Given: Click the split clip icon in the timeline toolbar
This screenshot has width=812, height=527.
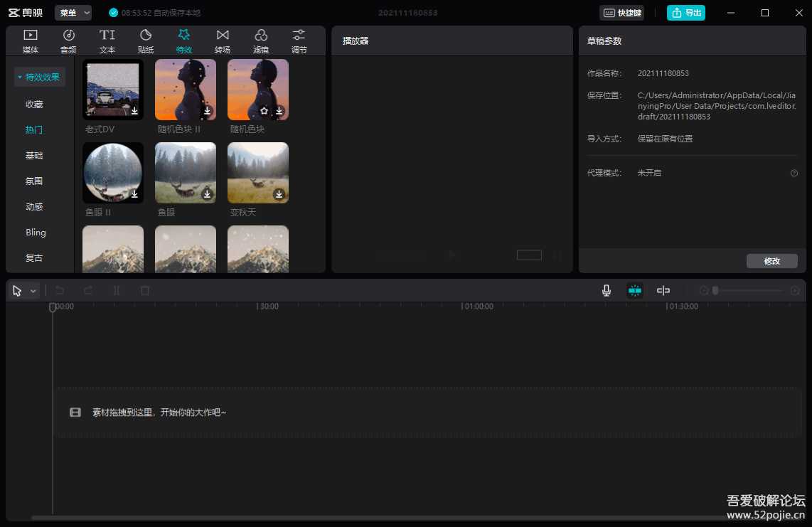Looking at the screenshot, I should (116, 290).
